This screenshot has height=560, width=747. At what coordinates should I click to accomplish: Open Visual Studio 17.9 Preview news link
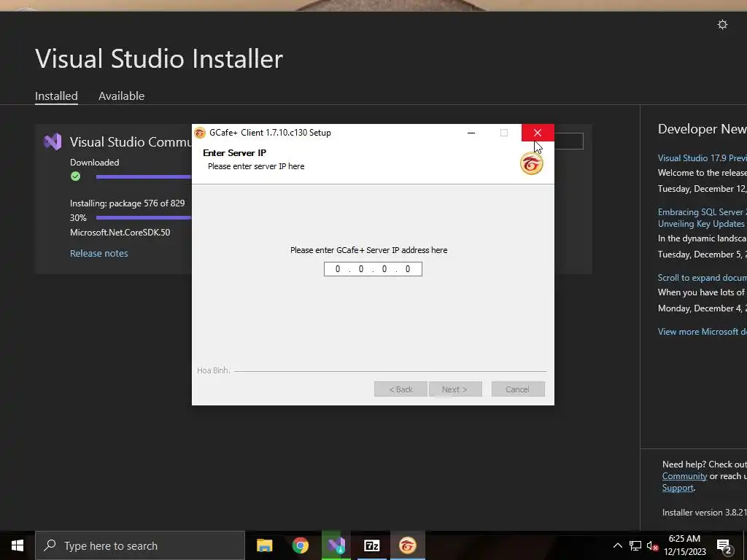click(703, 158)
